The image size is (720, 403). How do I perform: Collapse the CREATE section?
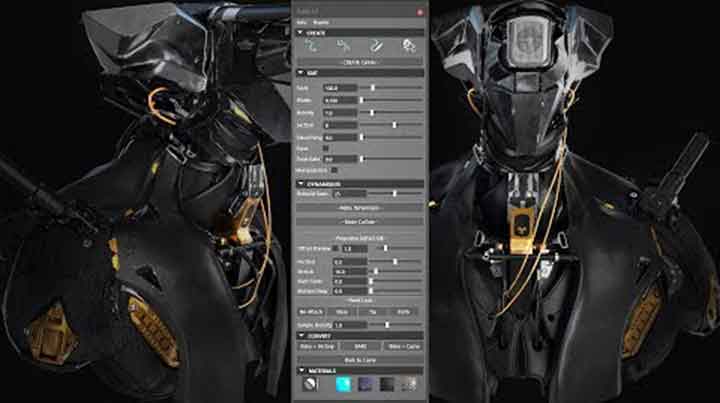301,32
